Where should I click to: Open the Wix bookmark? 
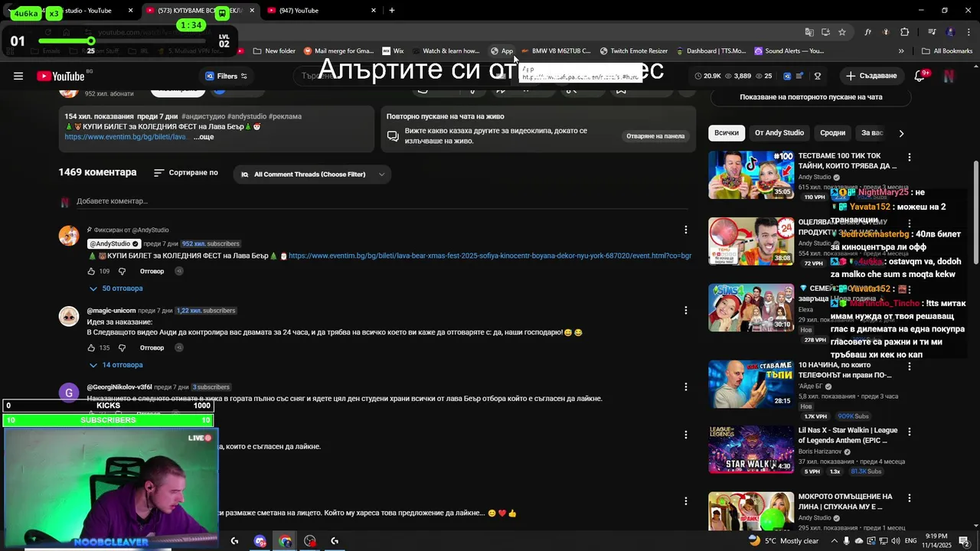point(393,51)
